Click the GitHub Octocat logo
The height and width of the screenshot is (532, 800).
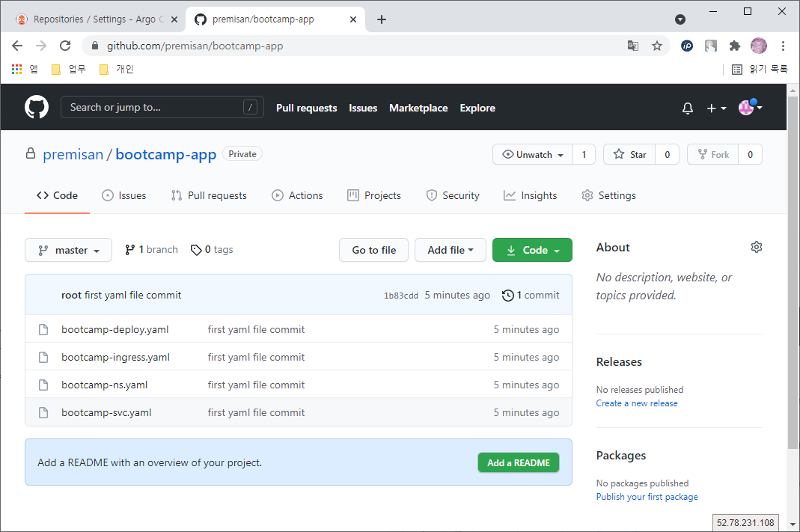(37, 107)
